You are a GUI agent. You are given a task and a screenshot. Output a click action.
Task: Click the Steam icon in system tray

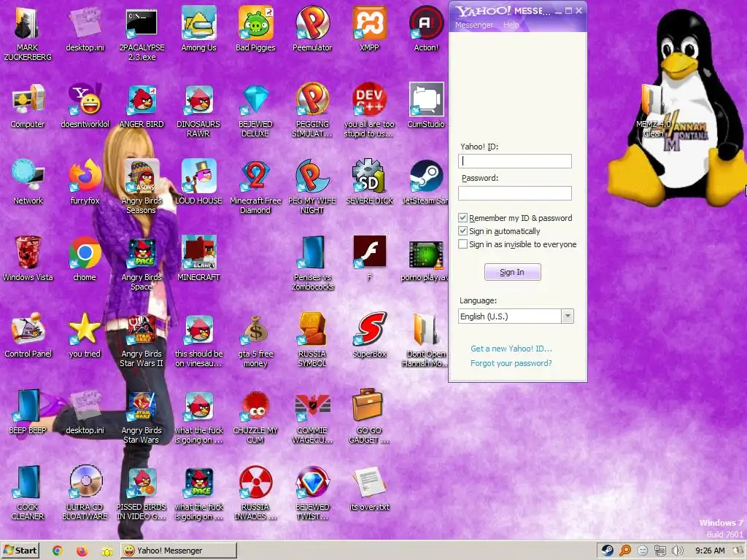tap(608, 551)
